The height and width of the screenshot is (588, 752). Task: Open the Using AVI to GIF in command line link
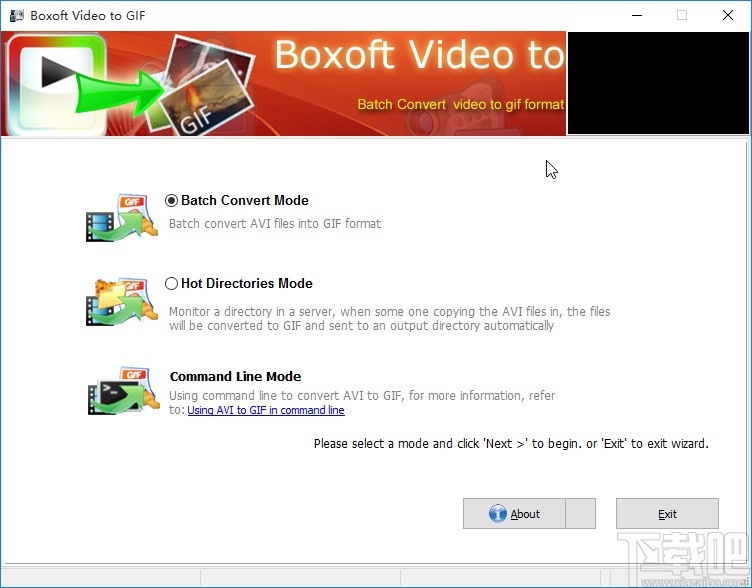pos(266,410)
